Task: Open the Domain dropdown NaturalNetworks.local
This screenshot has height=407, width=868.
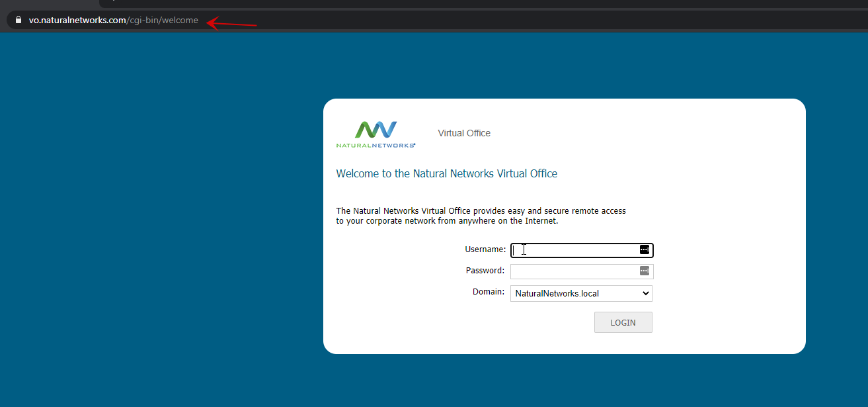Action: pyautogui.click(x=581, y=293)
